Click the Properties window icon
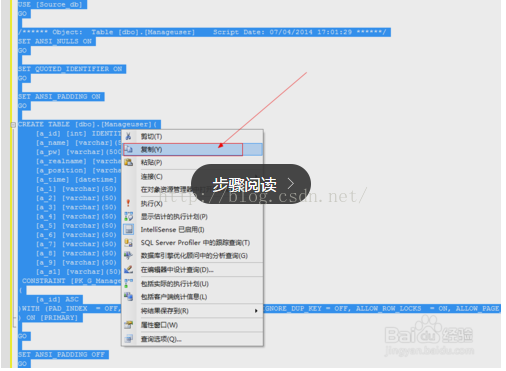Viewport: 506px width, 371px height. point(128,325)
